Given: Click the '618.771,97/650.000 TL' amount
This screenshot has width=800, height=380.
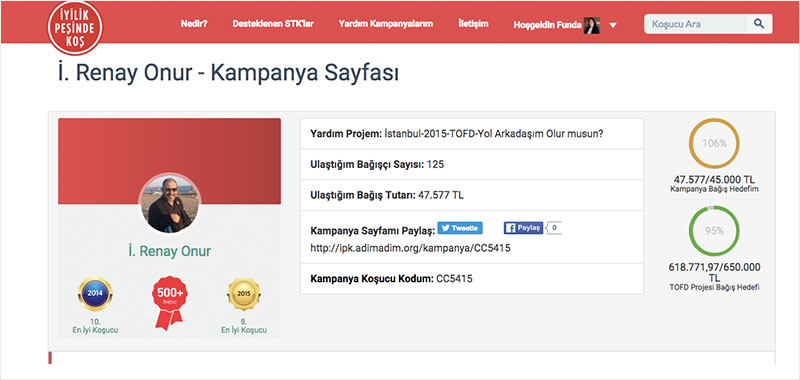Looking at the screenshot, I should (x=714, y=272).
